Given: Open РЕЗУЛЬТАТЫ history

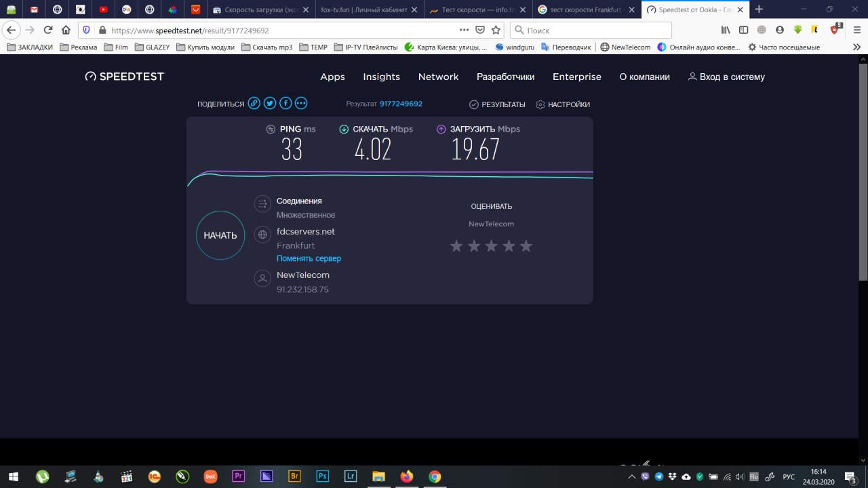Looking at the screenshot, I should point(497,104).
